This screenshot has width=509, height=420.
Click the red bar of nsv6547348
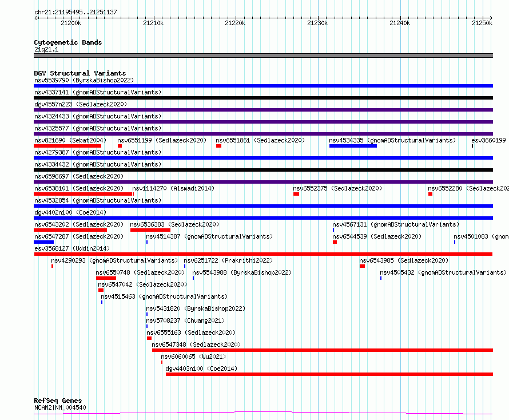pos(323,351)
